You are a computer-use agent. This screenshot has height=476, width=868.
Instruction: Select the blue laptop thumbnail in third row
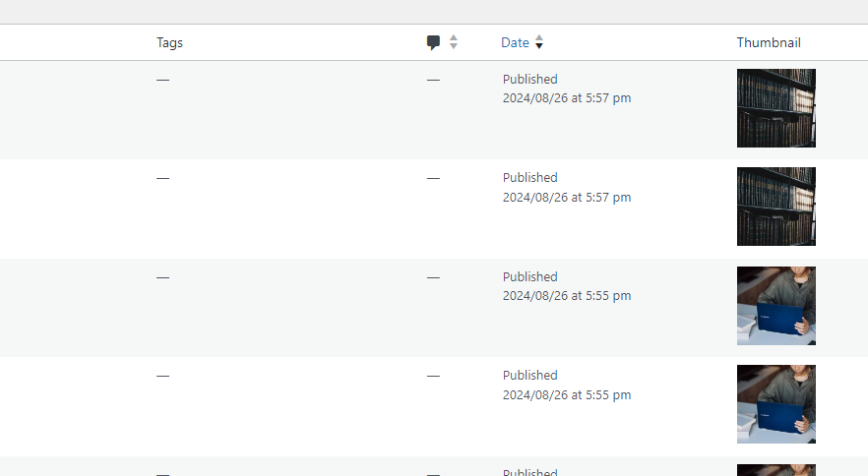coord(775,306)
